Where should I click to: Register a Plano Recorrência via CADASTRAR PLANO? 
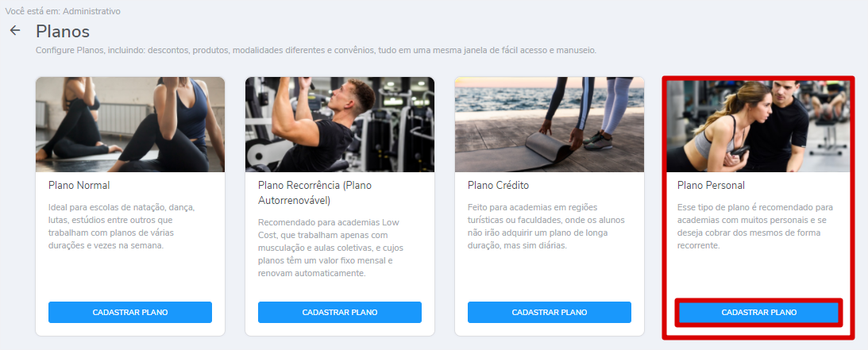[340, 313]
